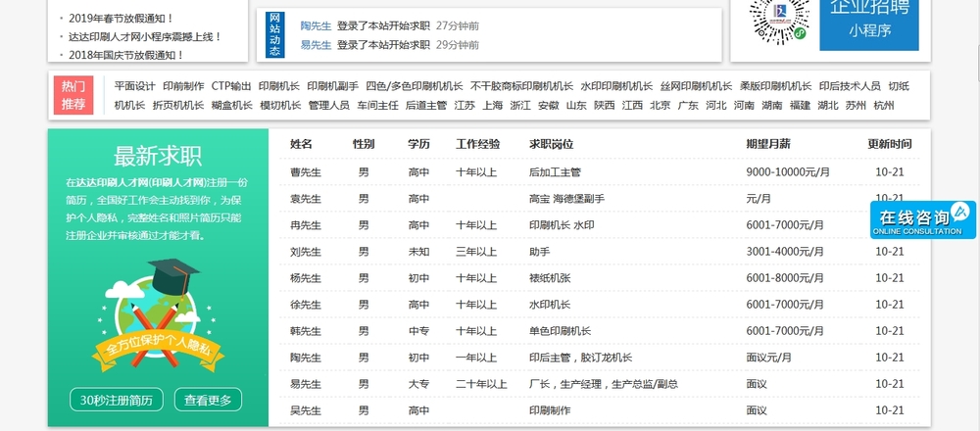Select the 印刷机长 hot category
The height and width of the screenshot is (431, 980).
tap(279, 86)
